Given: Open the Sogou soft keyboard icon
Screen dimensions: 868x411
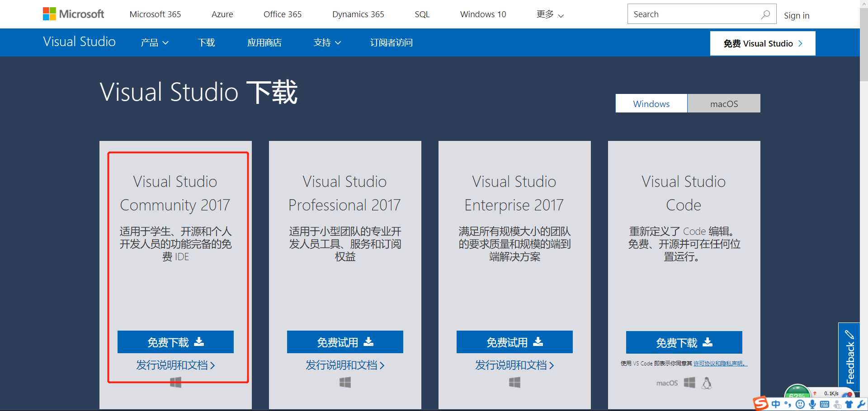Looking at the screenshot, I should pos(825,404).
